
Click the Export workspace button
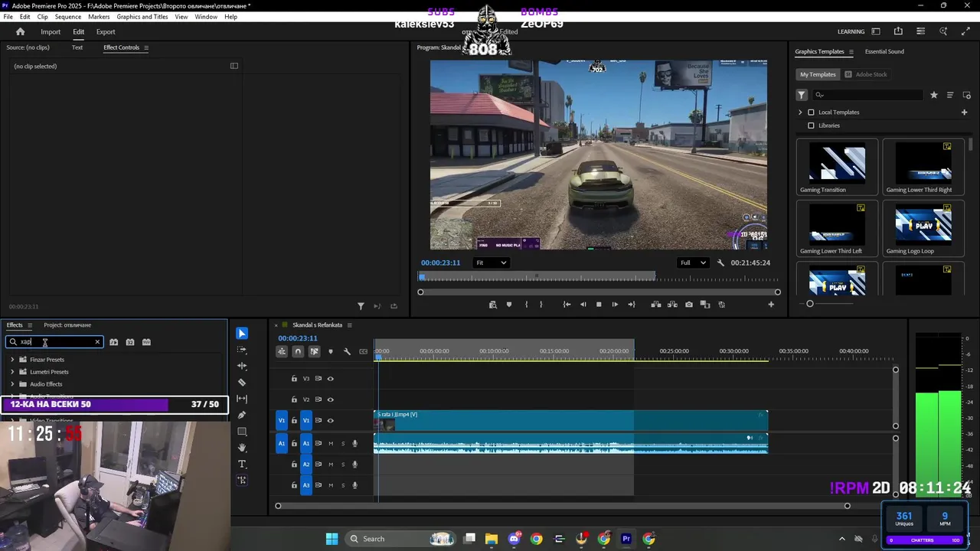coord(106,31)
